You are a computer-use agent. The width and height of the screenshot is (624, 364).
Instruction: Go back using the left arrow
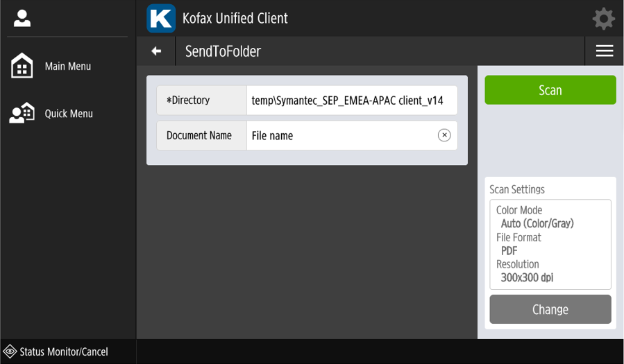tap(157, 51)
